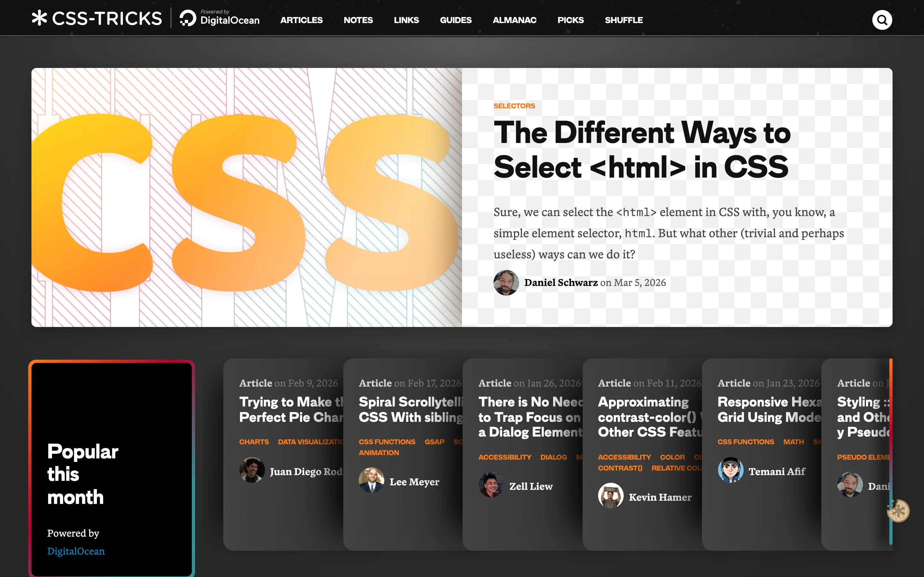Click Daniel Schwarz's author avatar
The image size is (924, 577).
(506, 283)
